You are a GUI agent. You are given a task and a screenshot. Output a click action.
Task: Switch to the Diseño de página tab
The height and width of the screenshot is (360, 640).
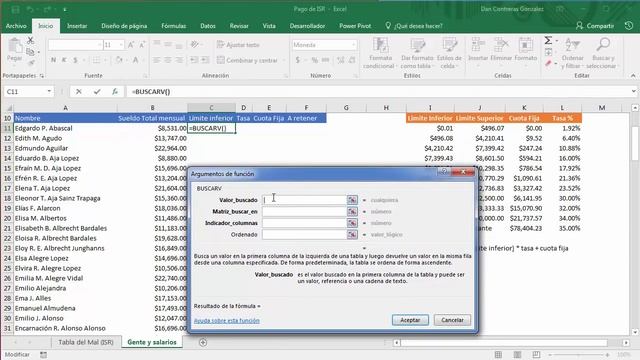pos(124,26)
